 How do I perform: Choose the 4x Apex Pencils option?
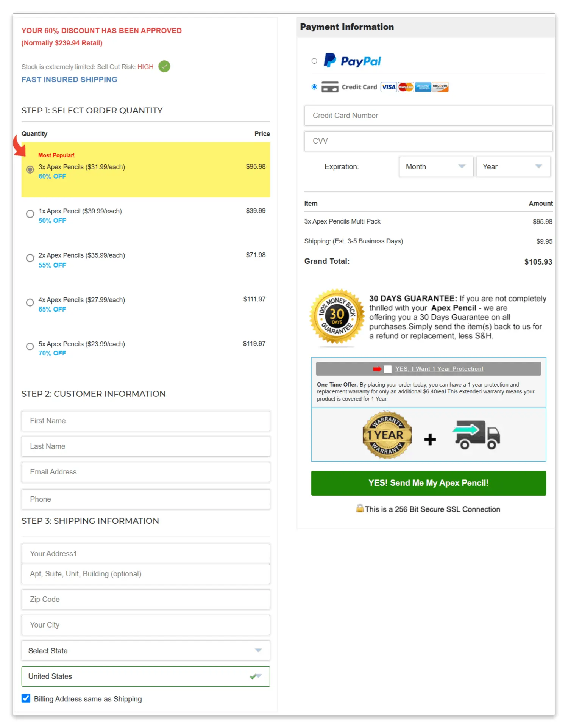pyautogui.click(x=30, y=302)
